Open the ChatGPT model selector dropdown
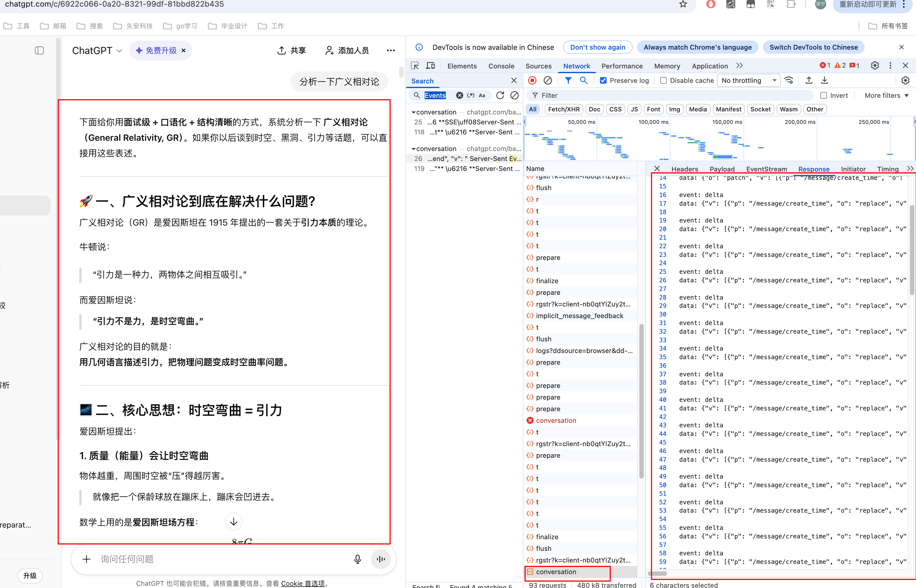Image resolution: width=916 pixels, height=588 pixels. click(97, 50)
